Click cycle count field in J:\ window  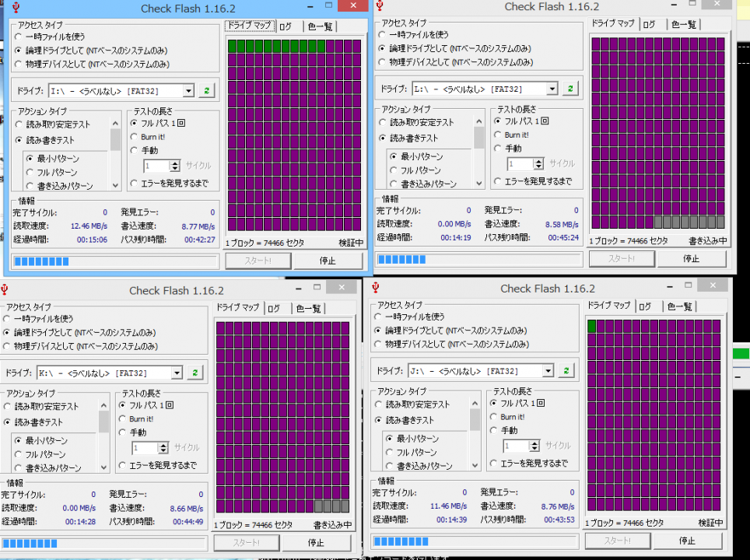[x=516, y=446]
